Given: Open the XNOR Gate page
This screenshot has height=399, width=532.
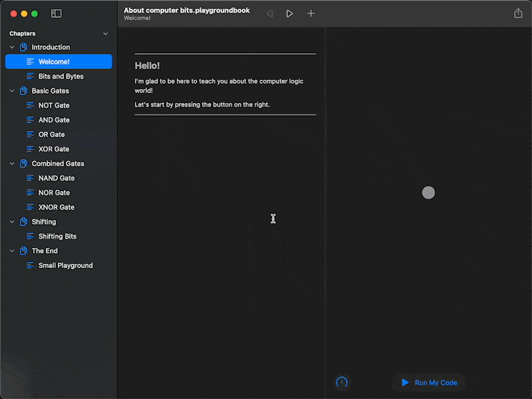Looking at the screenshot, I should point(59,207).
